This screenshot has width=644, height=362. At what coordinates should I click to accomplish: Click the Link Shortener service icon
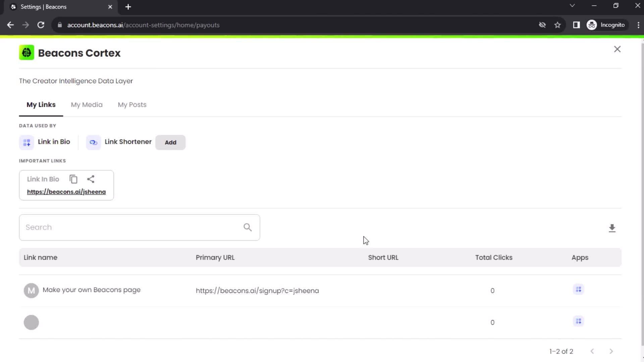(93, 142)
